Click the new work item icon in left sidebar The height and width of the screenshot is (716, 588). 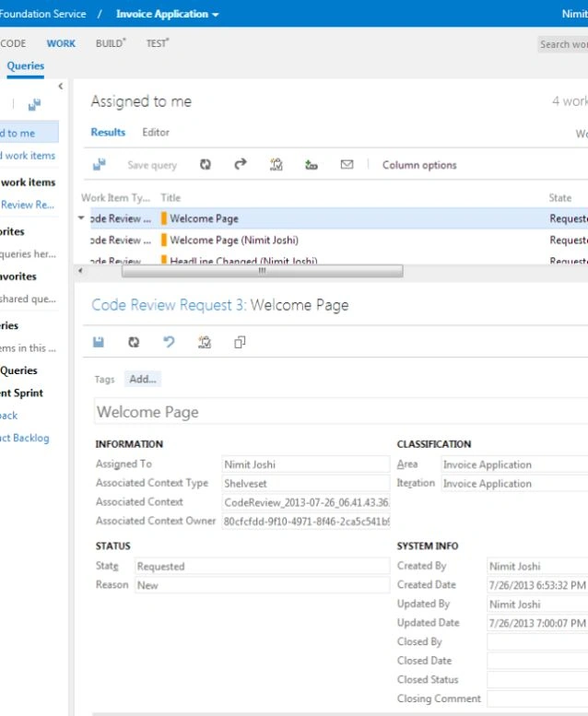(34, 105)
